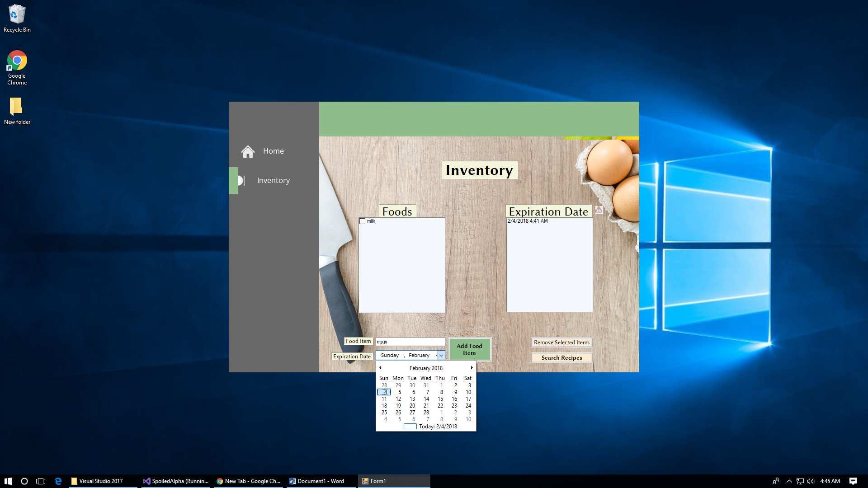The width and height of the screenshot is (868, 488).
Task: Click the Search Recipes button
Action: click(x=561, y=358)
